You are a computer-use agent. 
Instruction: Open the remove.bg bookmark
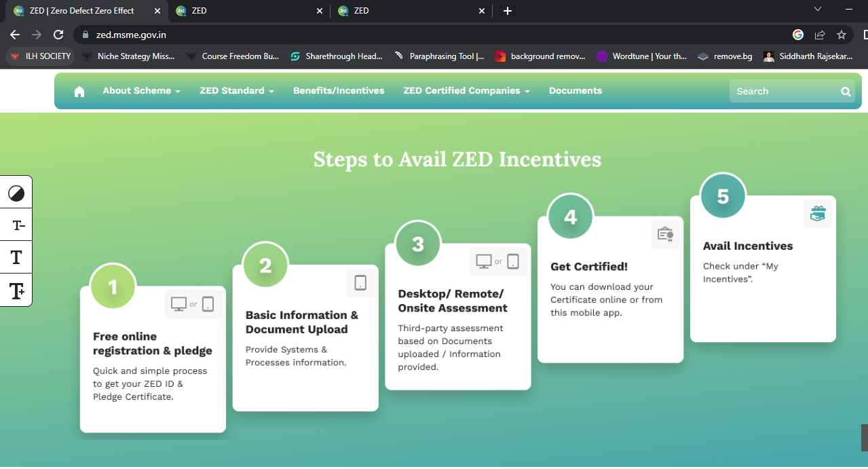coord(725,56)
